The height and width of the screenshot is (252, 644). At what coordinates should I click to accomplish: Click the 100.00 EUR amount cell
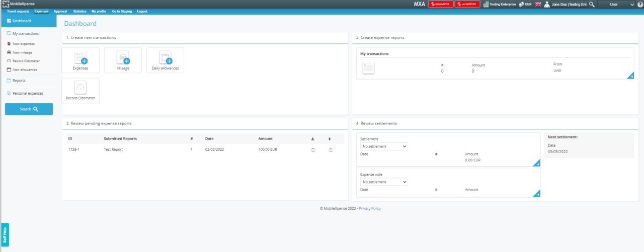coord(268,150)
